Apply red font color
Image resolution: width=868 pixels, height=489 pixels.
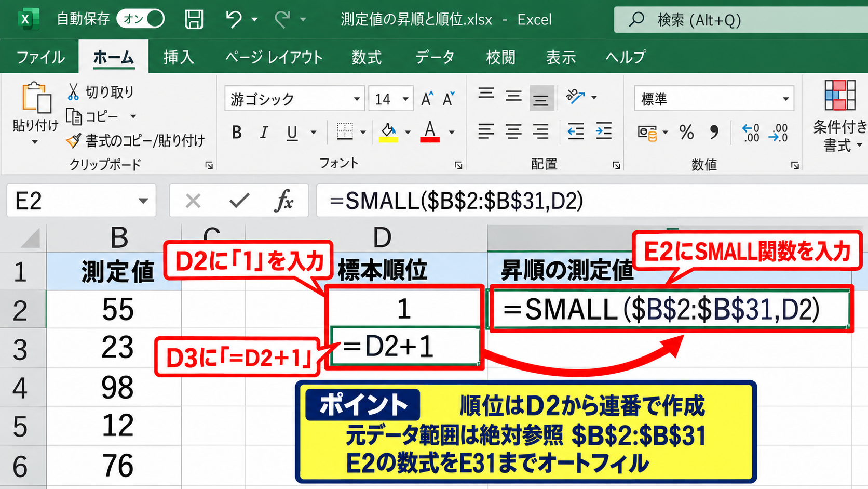(430, 132)
